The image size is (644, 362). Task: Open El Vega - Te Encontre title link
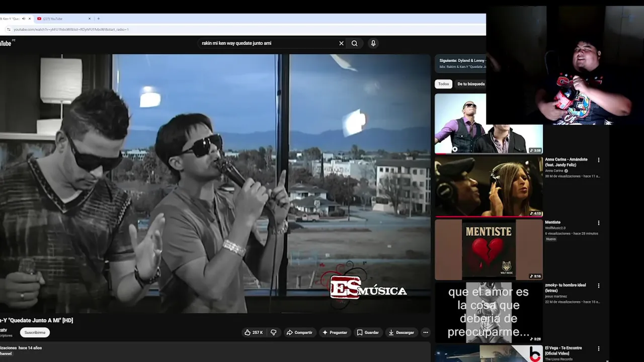563,350
